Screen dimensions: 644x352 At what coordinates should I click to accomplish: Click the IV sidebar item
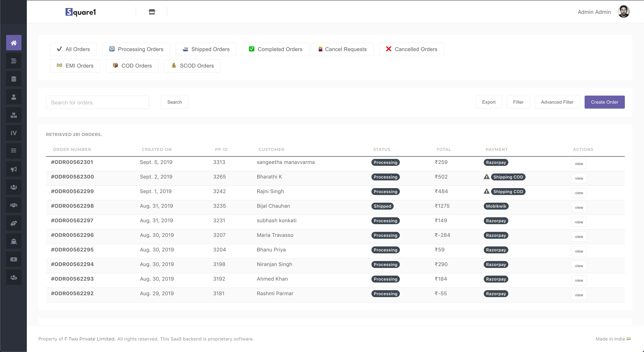[13, 133]
